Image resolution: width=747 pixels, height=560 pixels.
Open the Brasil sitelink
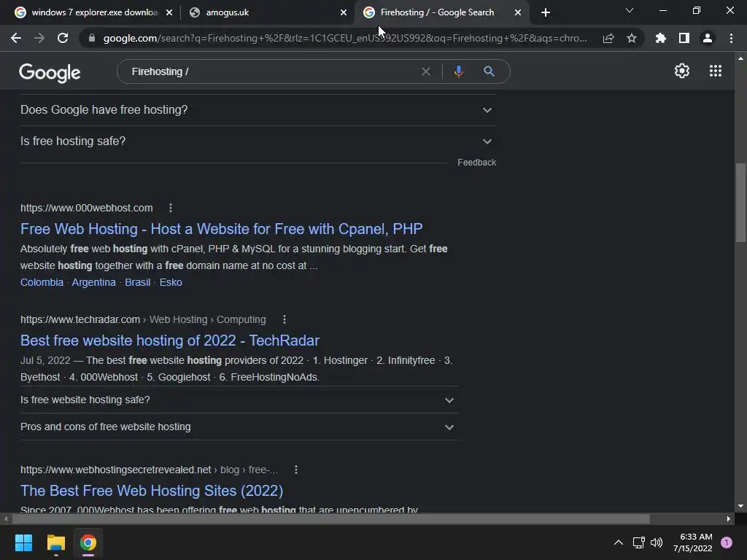click(x=138, y=282)
